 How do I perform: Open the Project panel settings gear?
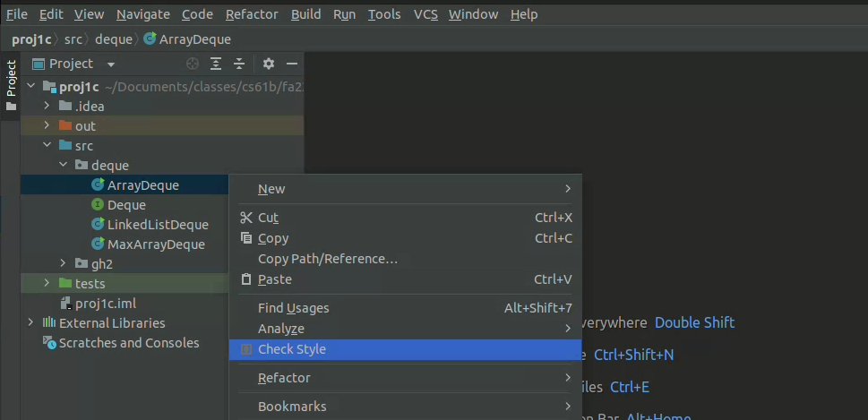[x=269, y=64]
